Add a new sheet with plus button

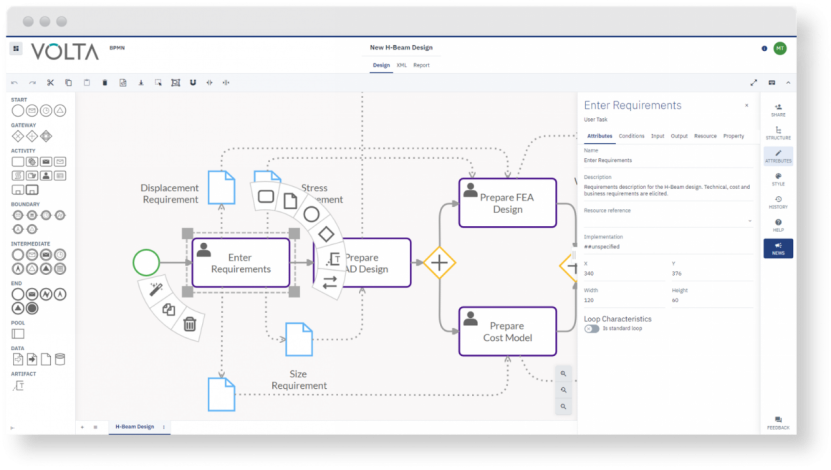pos(82,427)
